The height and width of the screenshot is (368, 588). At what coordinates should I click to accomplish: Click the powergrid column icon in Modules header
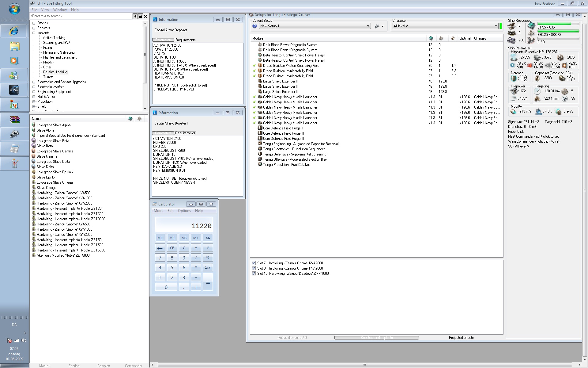tap(441, 38)
